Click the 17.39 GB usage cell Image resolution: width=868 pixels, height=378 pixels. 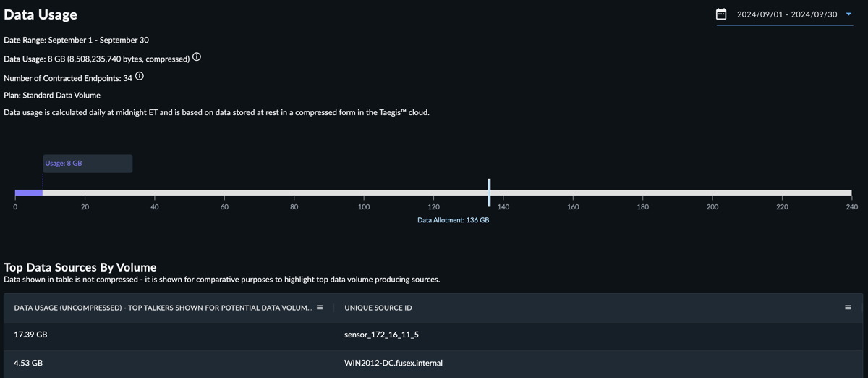pyautogui.click(x=30, y=335)
